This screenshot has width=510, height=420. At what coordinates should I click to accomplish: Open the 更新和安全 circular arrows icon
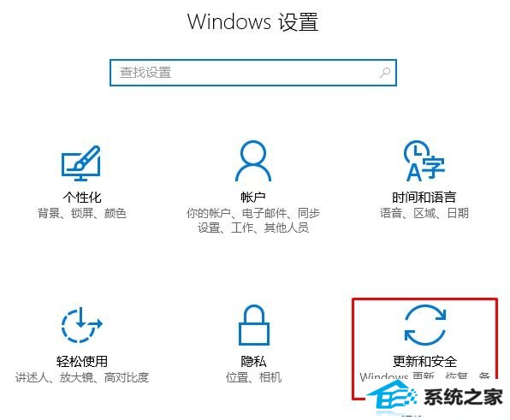425,324
